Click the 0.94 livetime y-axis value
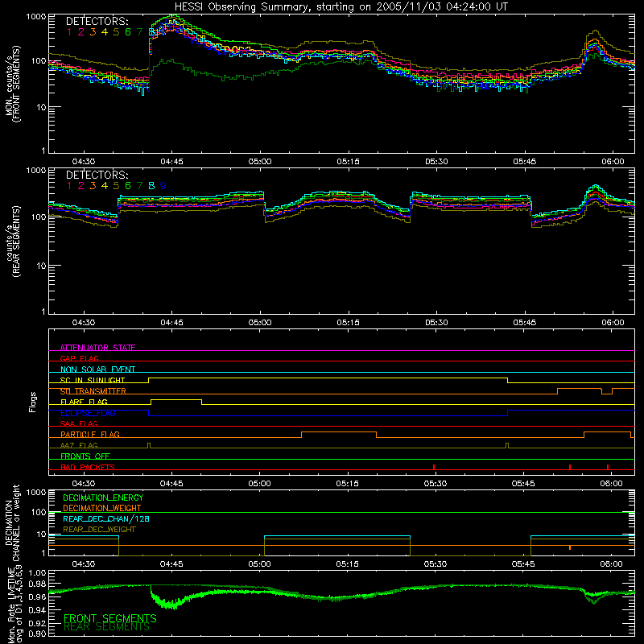The image size is (644, 644). pyautogui.click(x=37, y=609)
